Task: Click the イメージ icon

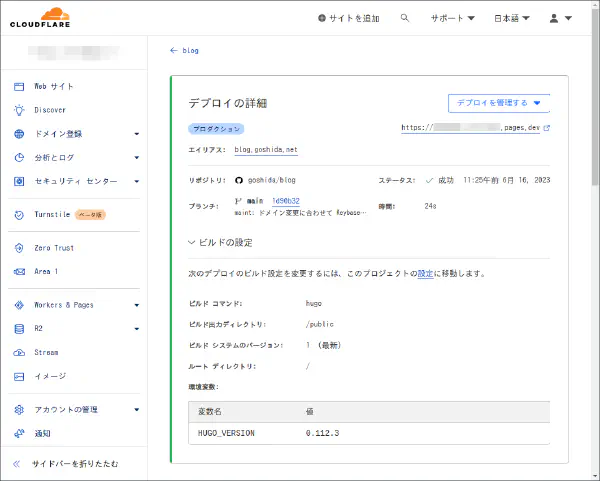Action: pos(19,377)
